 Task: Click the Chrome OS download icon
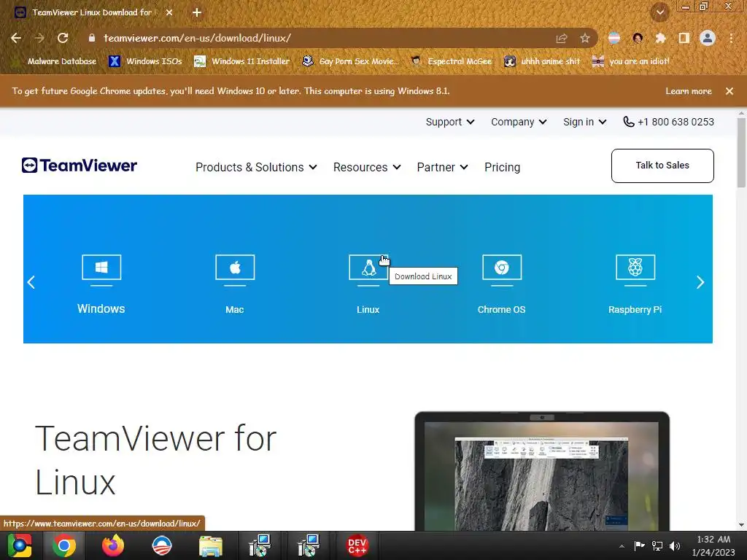502,270
